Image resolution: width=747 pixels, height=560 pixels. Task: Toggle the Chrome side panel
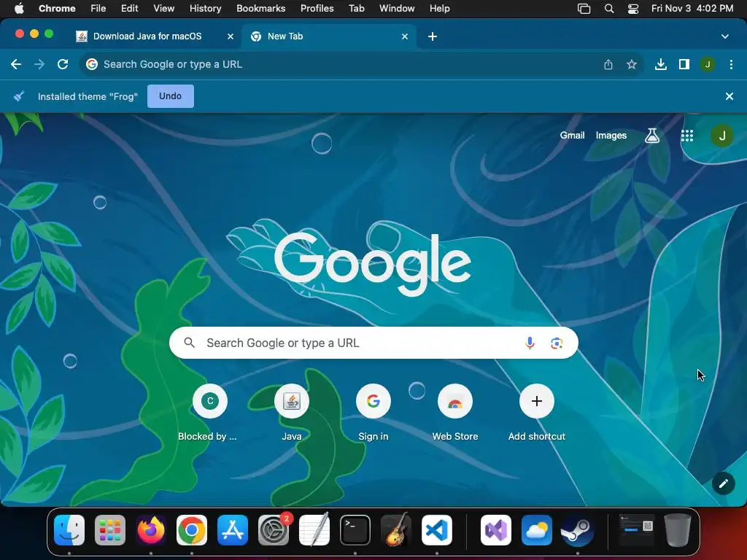coord(684,64)
